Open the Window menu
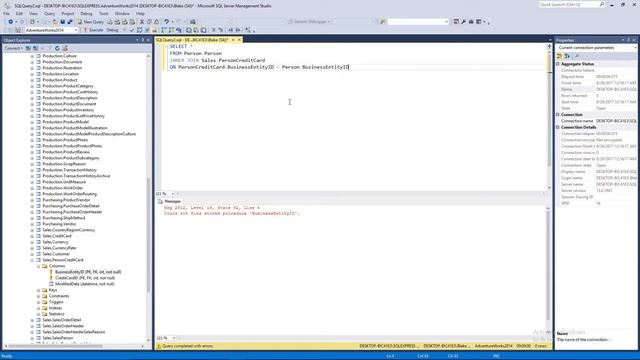The width and height of the screenshot is (640, 360). coord(122,13)
